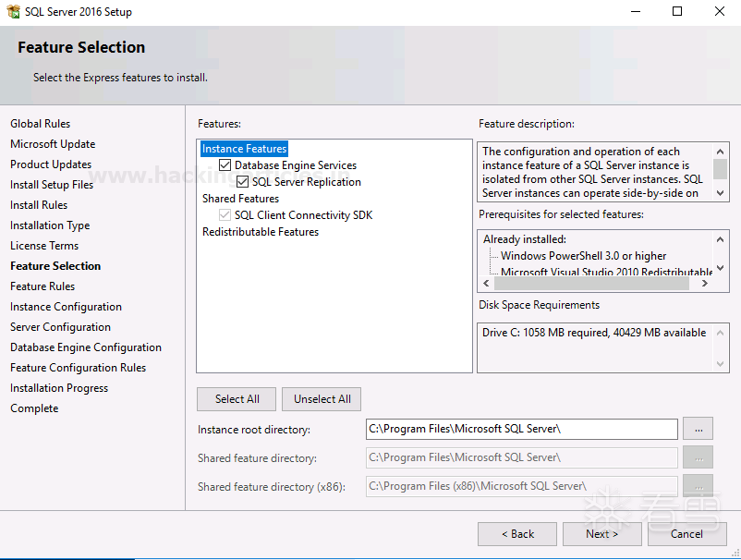
Task: Browse for Shared feature directory
Action: 698,457
